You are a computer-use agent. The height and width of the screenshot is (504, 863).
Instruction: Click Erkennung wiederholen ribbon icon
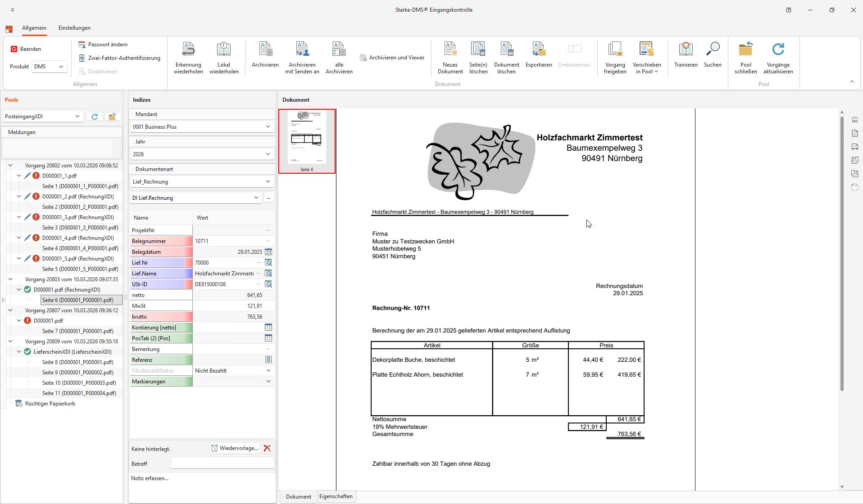tap(188, 49)
